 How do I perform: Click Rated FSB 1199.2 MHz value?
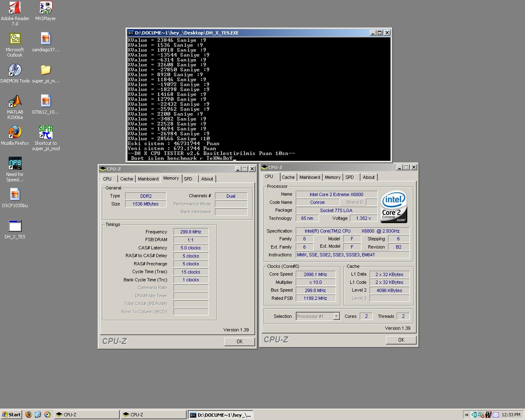[315, 298]
